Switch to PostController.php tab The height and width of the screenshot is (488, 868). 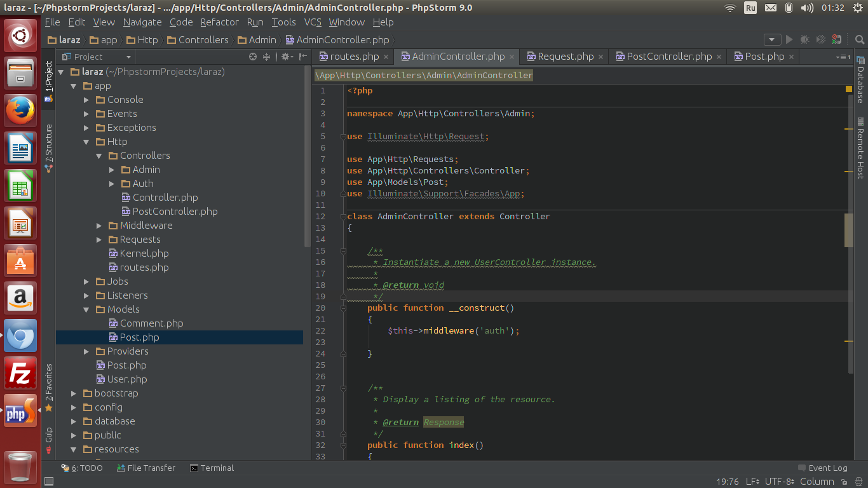coord(669,57)
